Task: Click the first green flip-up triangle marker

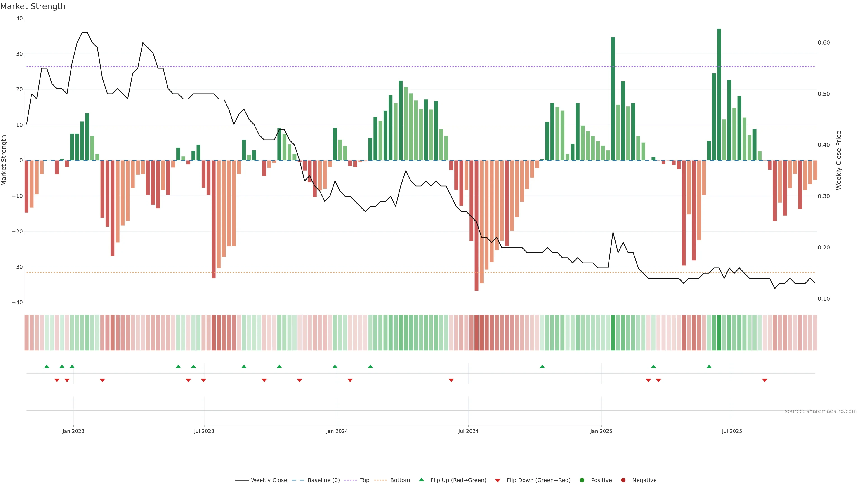Action: coord(47,366)
